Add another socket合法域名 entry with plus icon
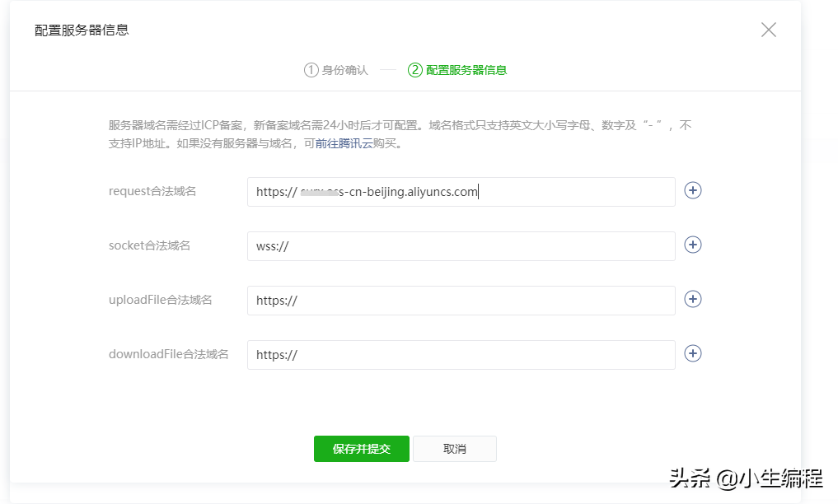The image size is (838, 504). tap(693, 245)
